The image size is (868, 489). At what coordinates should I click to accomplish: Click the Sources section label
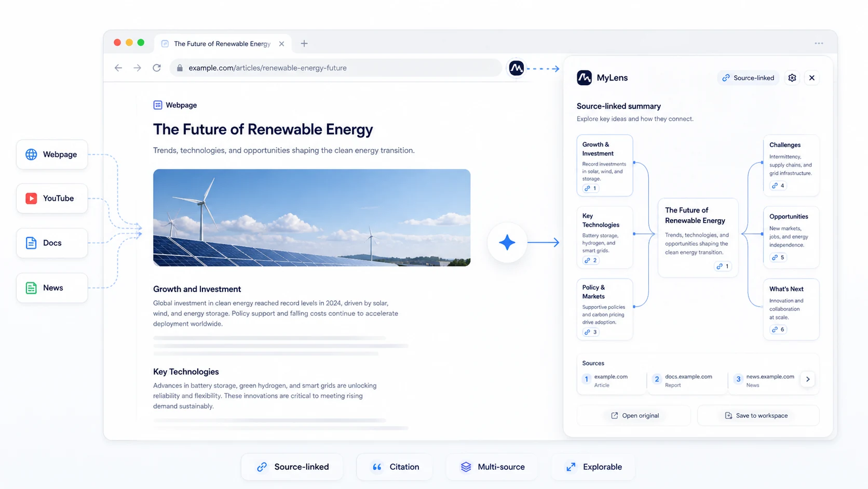point(593,363)
